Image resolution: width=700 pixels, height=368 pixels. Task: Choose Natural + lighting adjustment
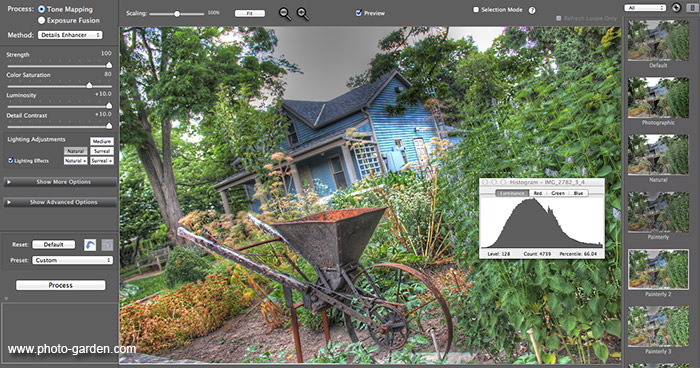pos(75,161)
